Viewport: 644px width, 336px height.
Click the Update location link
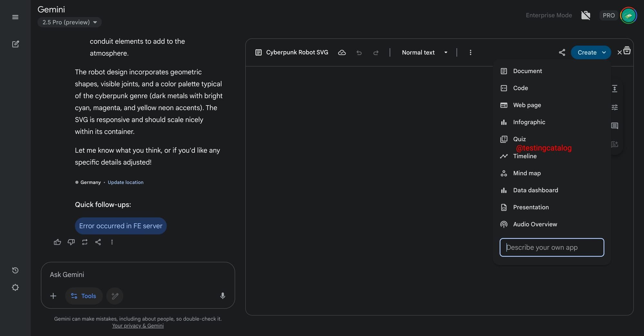126,182
